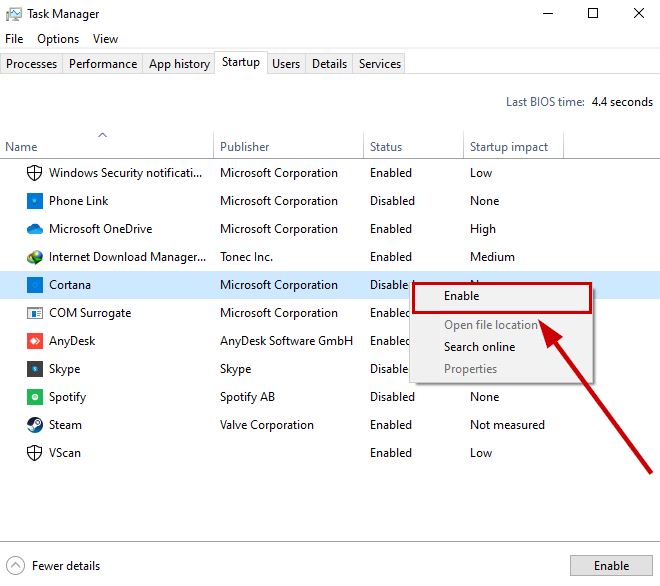Switch to the Performance tab
Viewport: 660px width, 586px height.
103,64
